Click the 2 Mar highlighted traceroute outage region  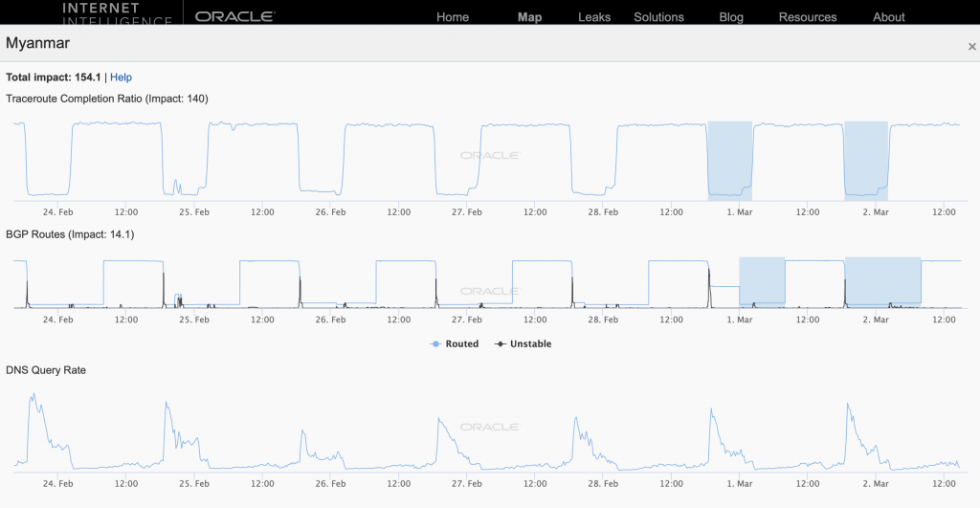pos(866,161)
